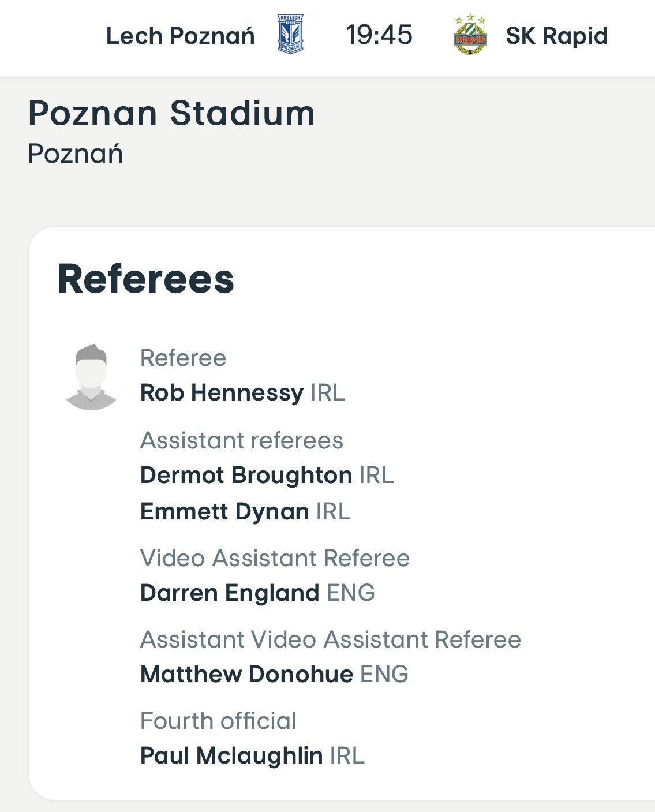The height and width of the screenshot is (812, 655).
Task: Select assistant VAR Matthew Donohue
Action: pyautogui.click(x=246, y=675)
